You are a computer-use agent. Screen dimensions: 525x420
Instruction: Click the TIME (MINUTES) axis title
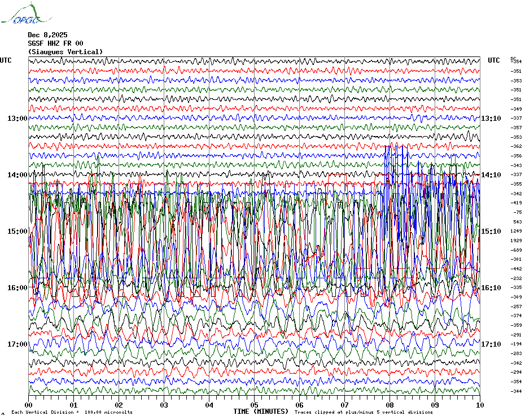pos(261,412)
